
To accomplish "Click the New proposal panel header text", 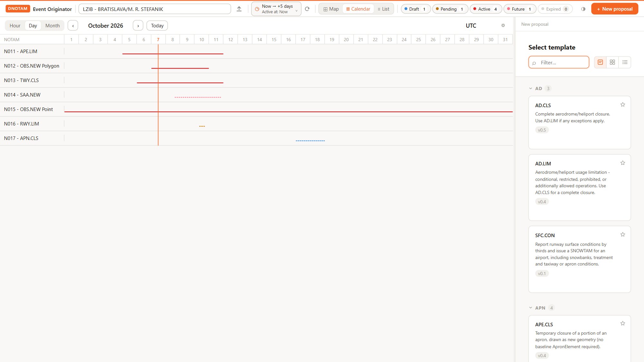I will (535, 24).
